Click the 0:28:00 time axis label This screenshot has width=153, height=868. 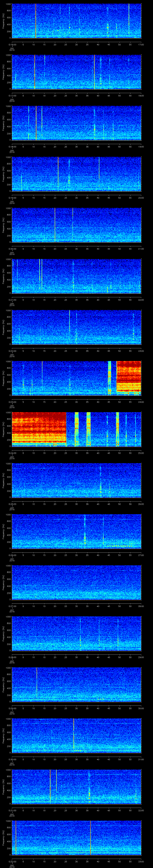point(12,657)
